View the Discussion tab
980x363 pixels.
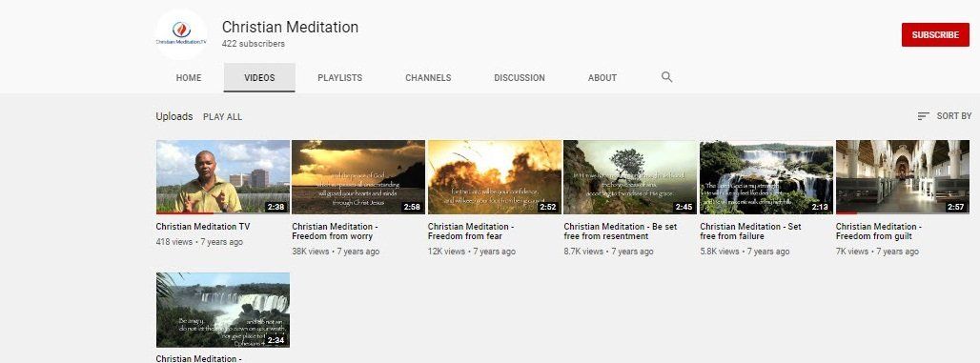coord(520,78)
